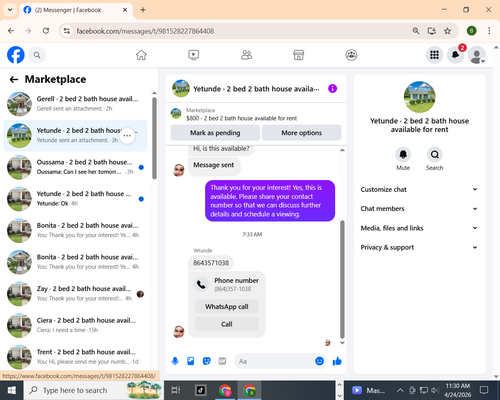500x400 pixels.
Task: Open the Facebook menu grid icon
Action: [434, 55]
